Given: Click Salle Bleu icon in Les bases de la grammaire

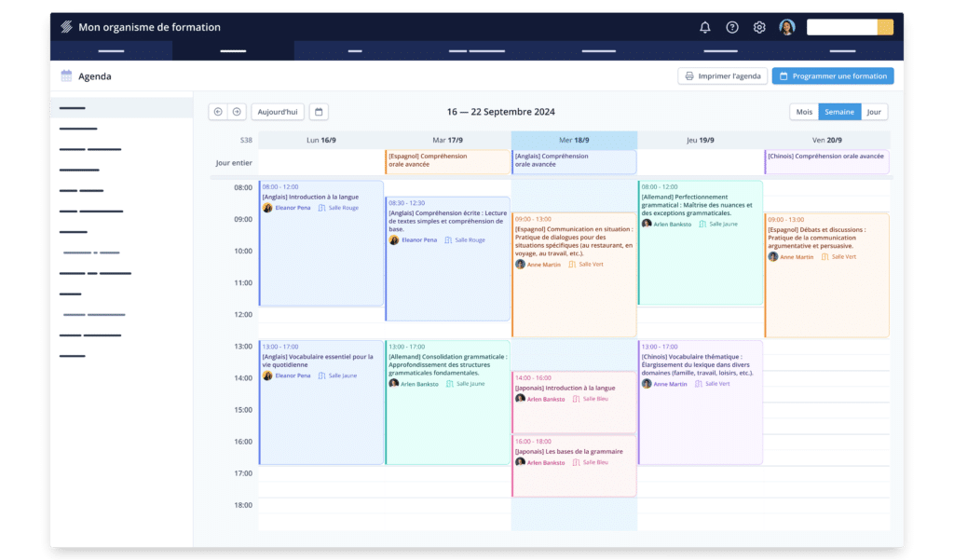Looking at the screenshot, I should click(576, 462).
